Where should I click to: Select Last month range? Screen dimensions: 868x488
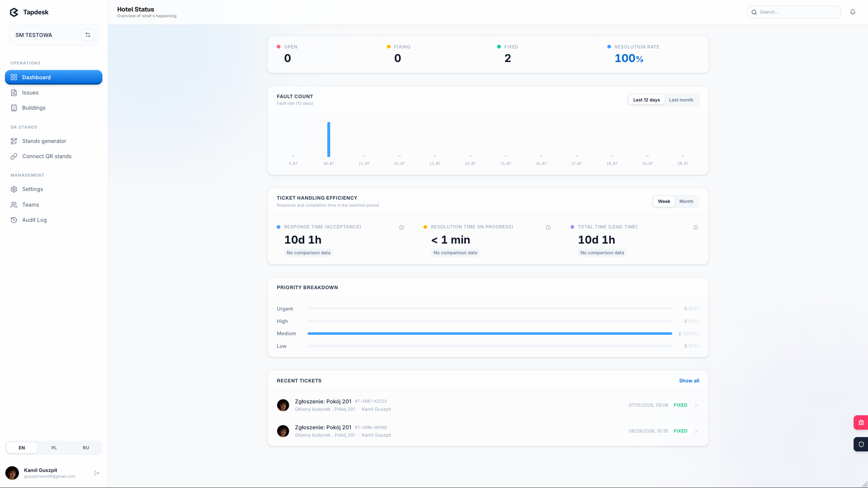(681, 100)
